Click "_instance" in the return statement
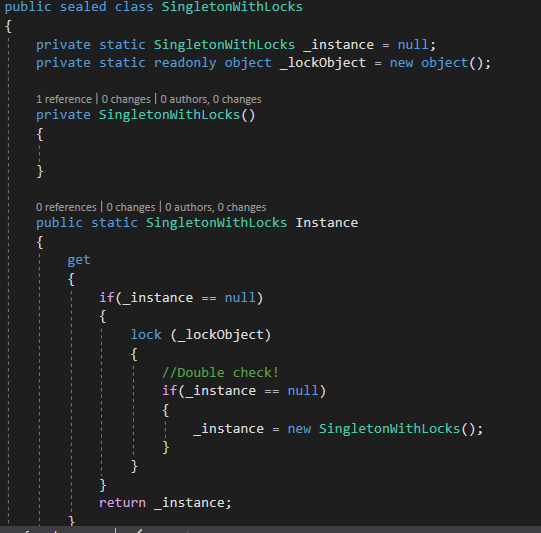 (x=189, y=503)
